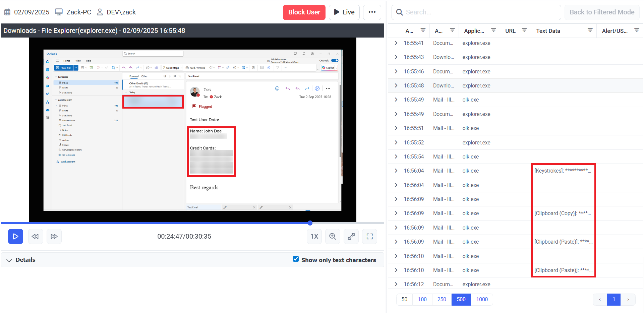Open the three-dots more options menu
This screenshot has height=313, width=644.
pos(372,12)
